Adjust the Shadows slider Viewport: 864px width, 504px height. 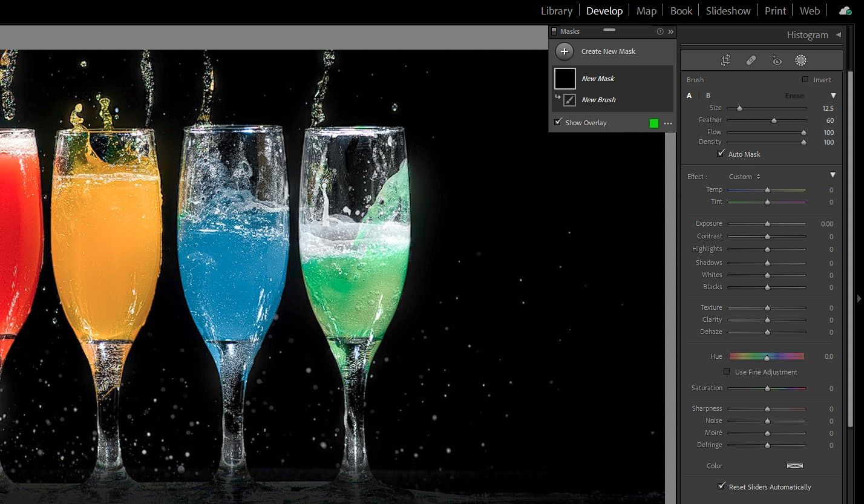767,263
